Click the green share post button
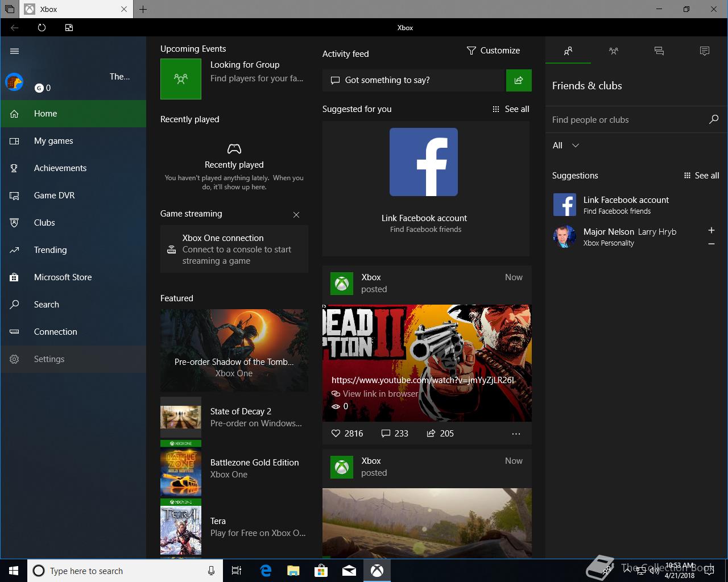728x582 pixels. pos(519,80)
